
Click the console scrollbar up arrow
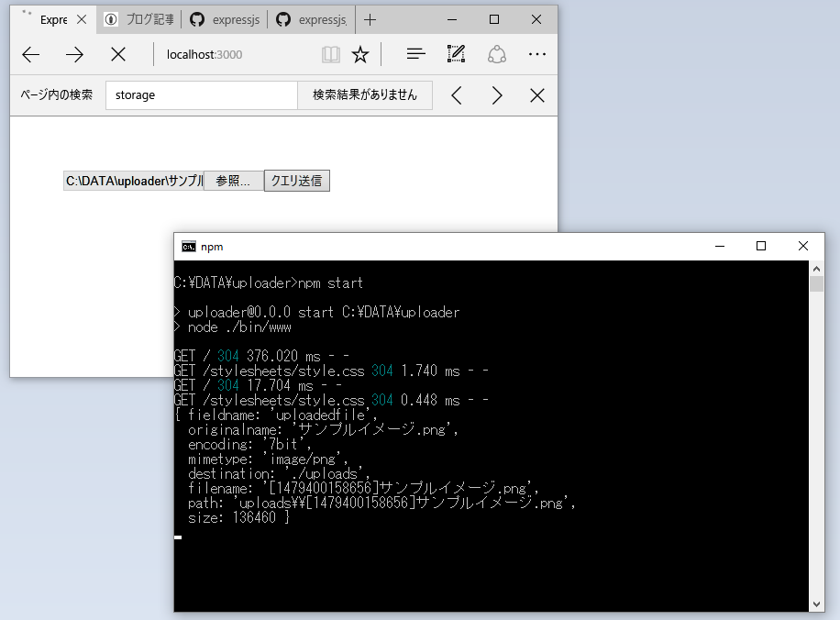(816, 269)
